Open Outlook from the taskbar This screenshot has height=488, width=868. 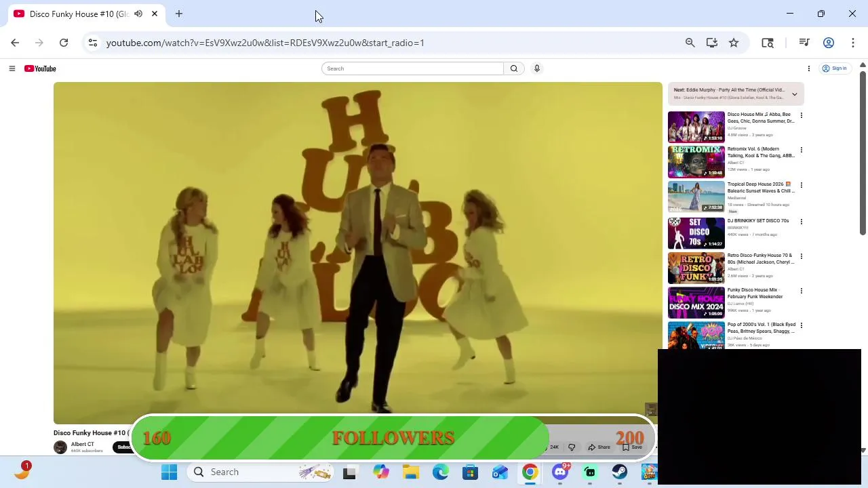point(500,472)
